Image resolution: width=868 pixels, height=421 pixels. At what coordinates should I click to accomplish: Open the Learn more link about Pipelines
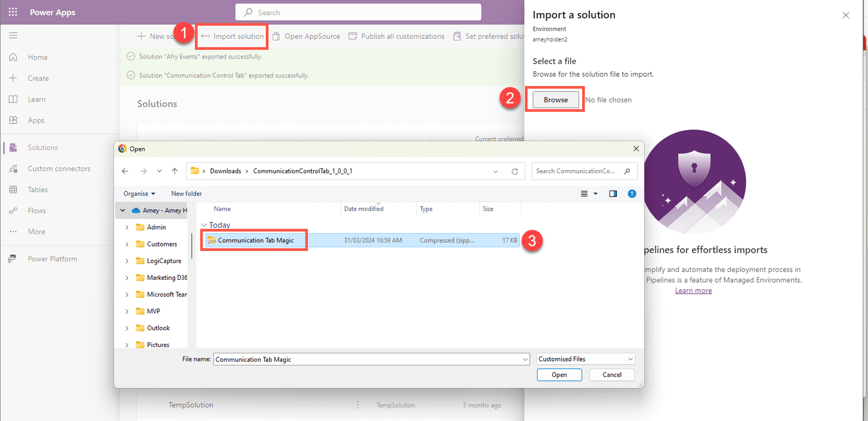693,290
